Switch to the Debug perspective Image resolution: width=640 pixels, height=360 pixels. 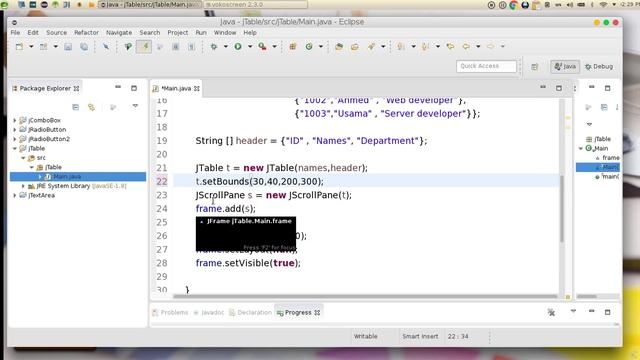pos(599,67)
